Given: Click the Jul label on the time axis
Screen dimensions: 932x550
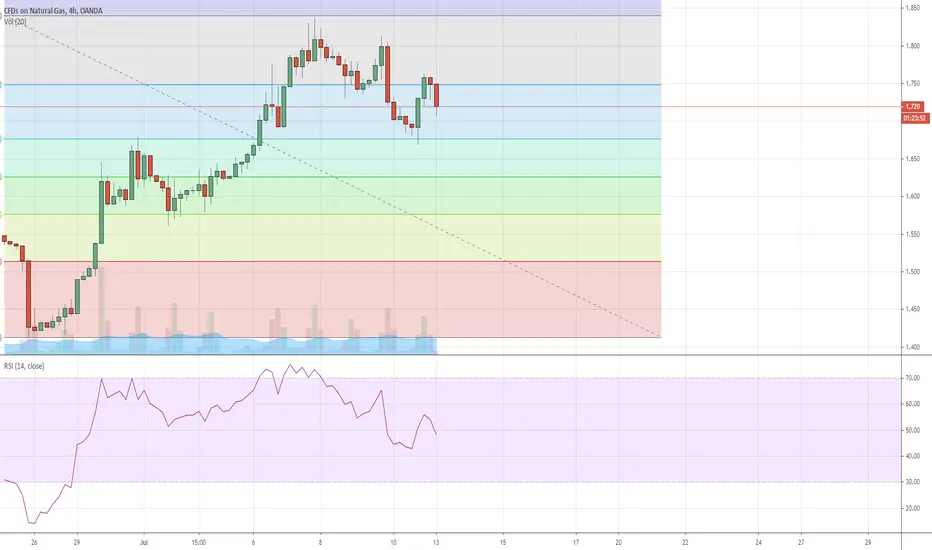Looking at the screenshot, I should [143, 542].
